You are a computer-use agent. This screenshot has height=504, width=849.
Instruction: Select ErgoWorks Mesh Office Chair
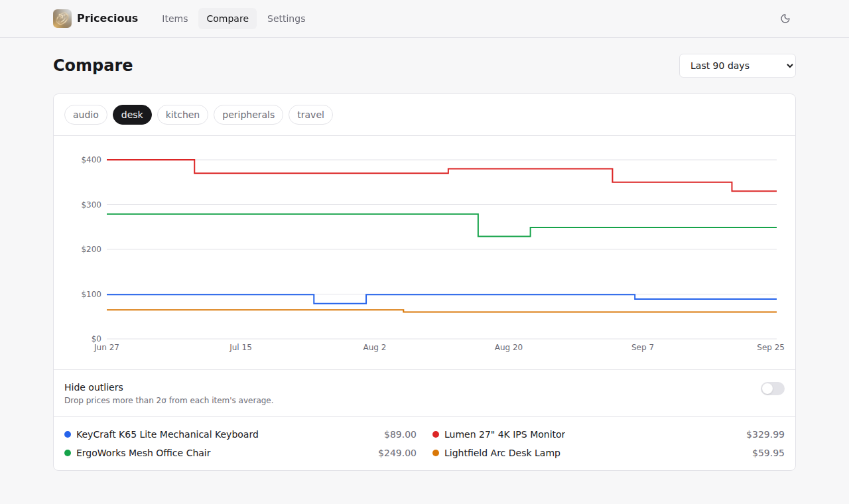point(143,453)
